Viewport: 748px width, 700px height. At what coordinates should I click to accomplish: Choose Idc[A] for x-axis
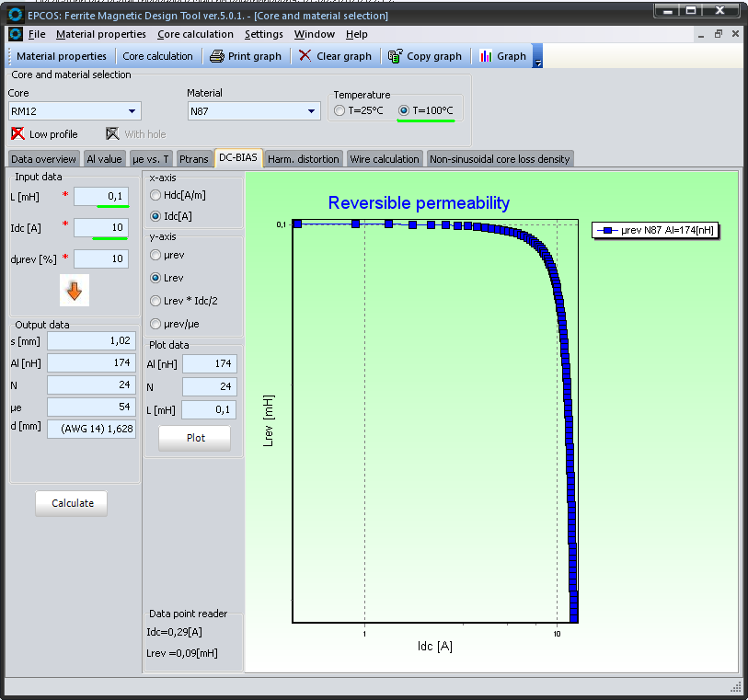155,216
